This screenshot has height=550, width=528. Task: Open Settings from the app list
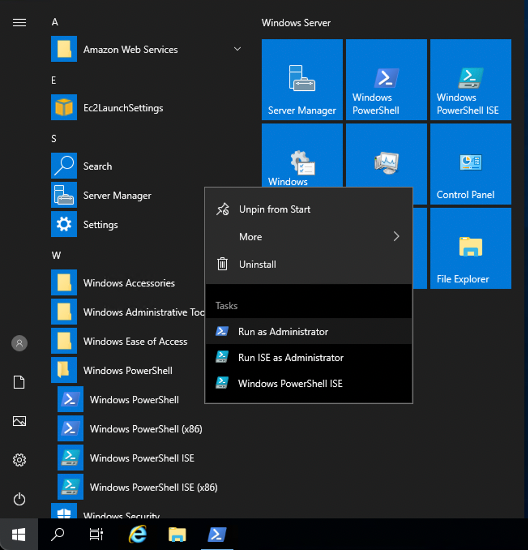coord(126,224)
